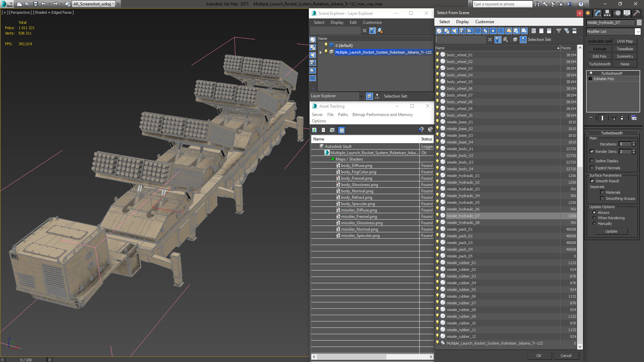The height and width of the screenshot is (362, 644).
Task: Click the Undo arrow in top toolbar
Action: pos(44,4)
